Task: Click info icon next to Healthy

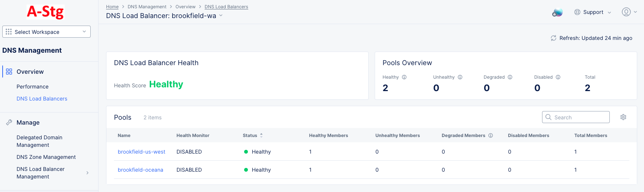Action: (x=404, y=77)
